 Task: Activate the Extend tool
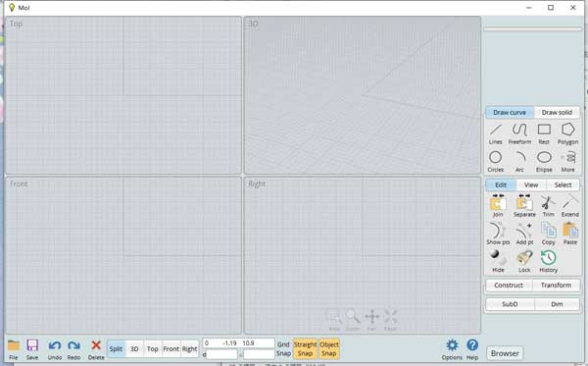570,206
